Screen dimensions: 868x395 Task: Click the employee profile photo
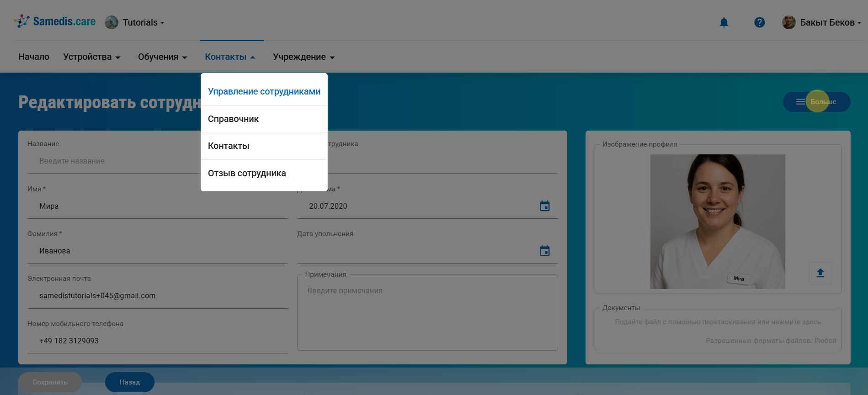717,221
